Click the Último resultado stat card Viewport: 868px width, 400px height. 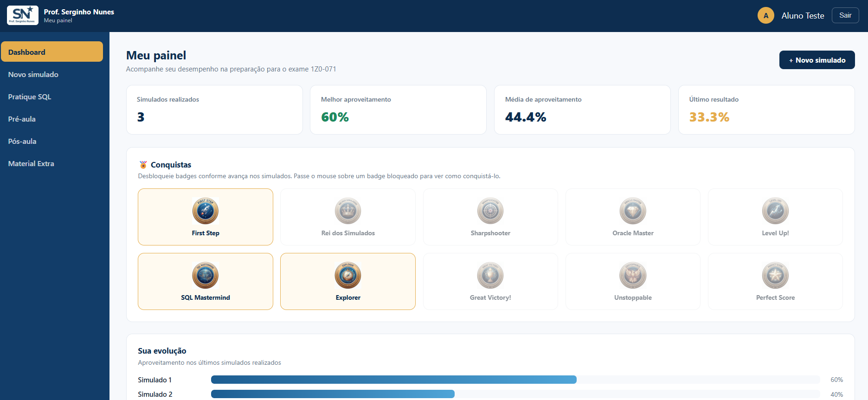[x=766, y=110]
